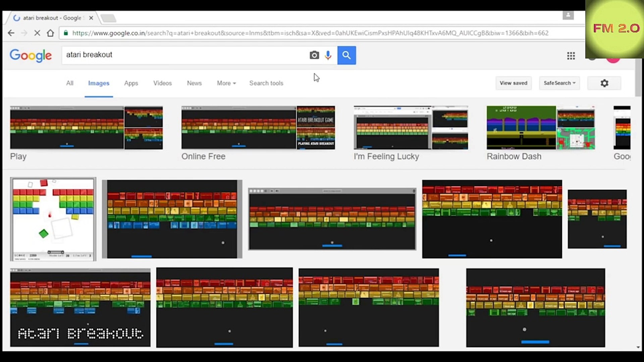644x362 pixels.
Task: Open the Search tools options
Action: coord(266,83)
